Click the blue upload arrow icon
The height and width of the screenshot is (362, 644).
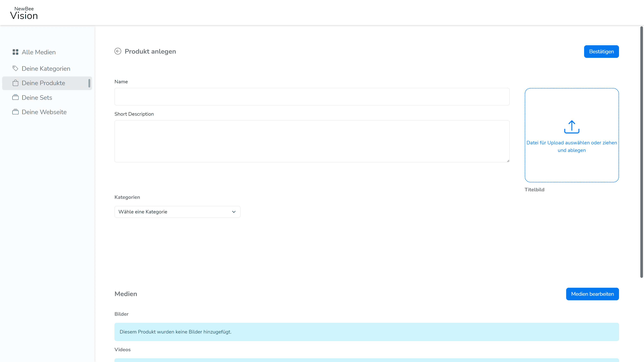coord(572,127)
